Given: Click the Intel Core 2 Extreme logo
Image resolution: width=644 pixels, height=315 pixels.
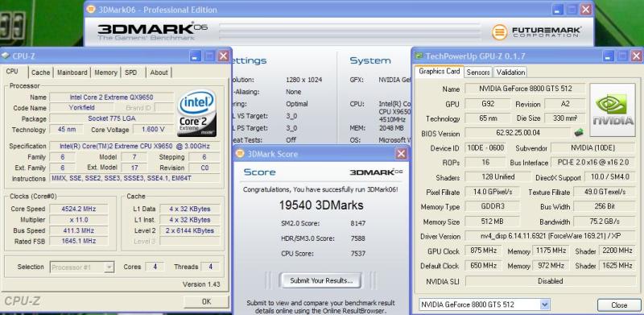Looking at the screenshot, I should (196, 113).
